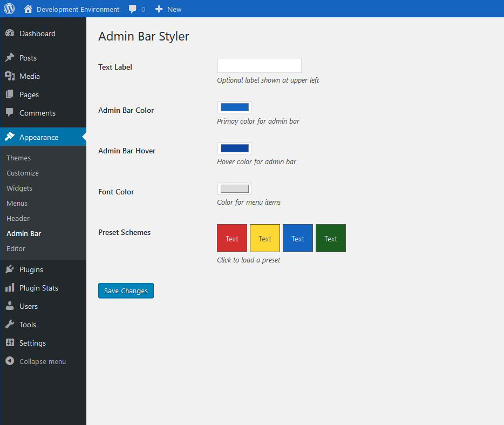Image resolution: width=504 pixels, height=425 pixels.
Task: Open the comments bubble icon in admin bar
Action: pyautogui.click(x=132, y=9)
